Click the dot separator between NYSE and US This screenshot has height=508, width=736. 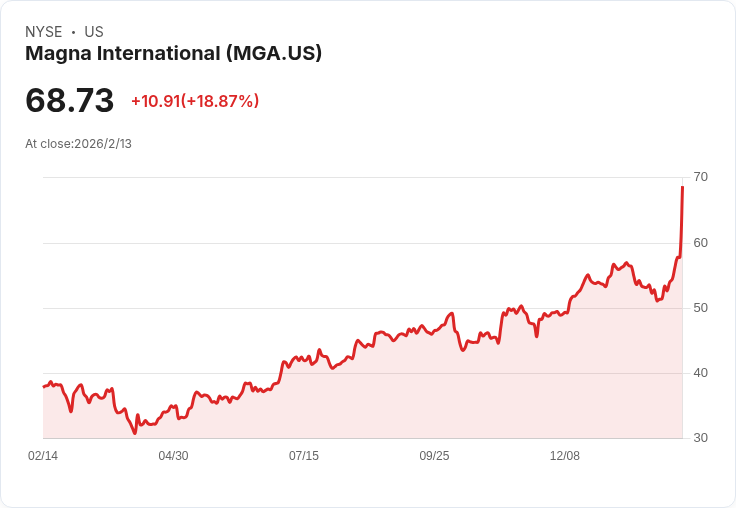[x=73, y=32]
